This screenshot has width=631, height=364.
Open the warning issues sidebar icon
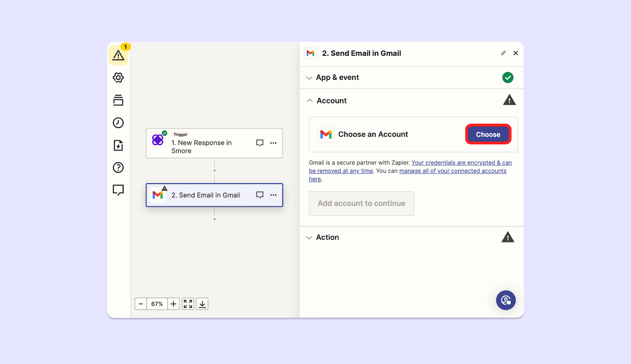(118, 55)
